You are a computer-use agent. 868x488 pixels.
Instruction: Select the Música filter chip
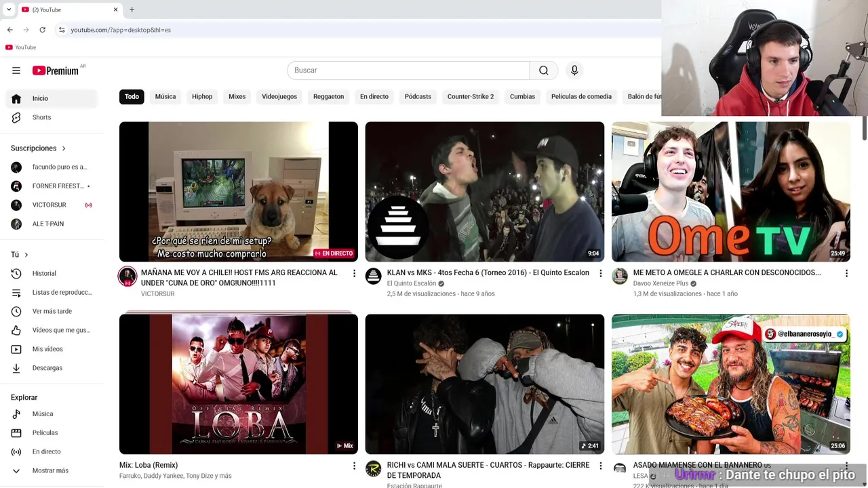tap(165, 96)
